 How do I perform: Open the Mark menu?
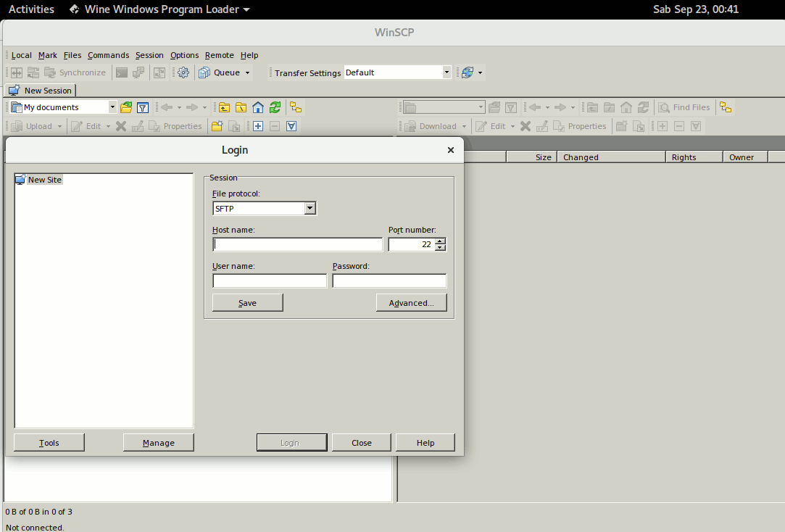[48, 55]
